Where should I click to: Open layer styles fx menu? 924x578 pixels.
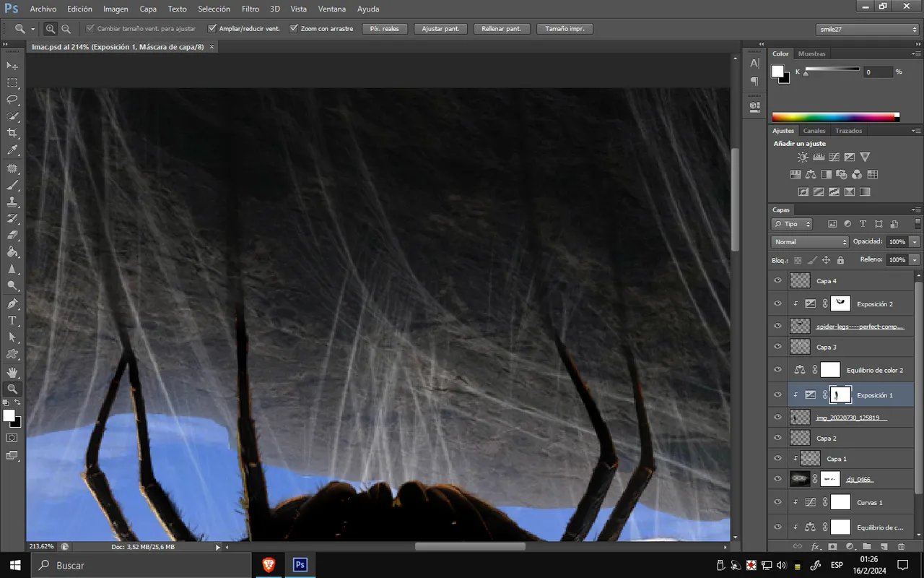[x=815, y=547]
